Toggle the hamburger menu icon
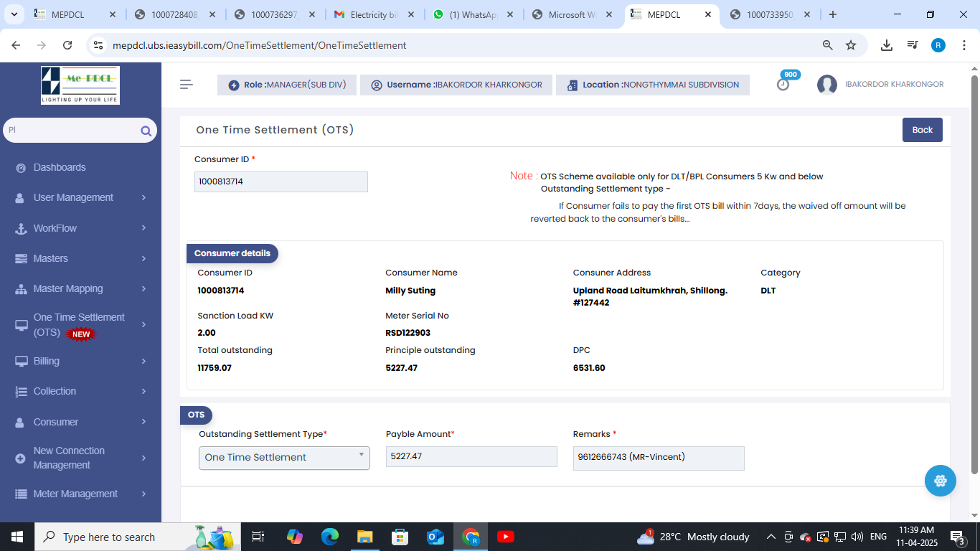980x551 pixels. [187, 85]
